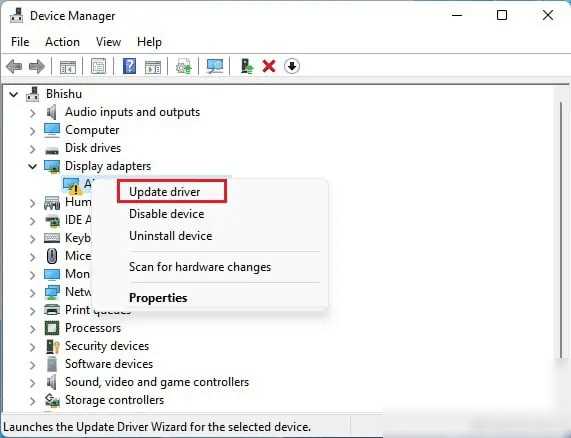This screenshot has width=571, height=438.
Task: Expand the Computer category chevron
Action: pos(32,131)
